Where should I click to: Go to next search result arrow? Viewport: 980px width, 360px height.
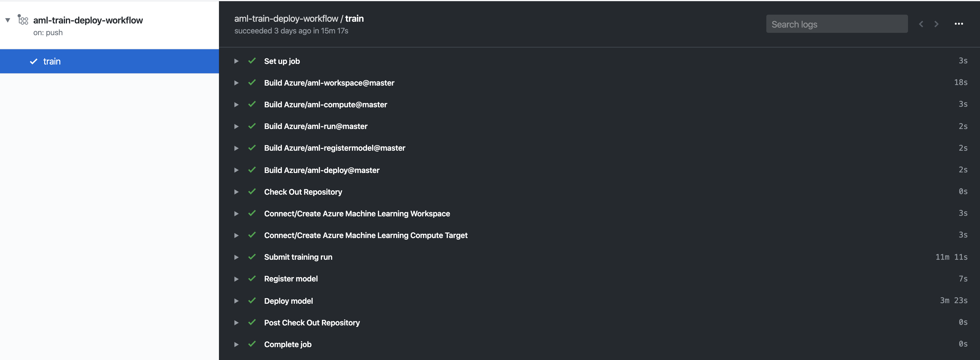pos(936,24)
